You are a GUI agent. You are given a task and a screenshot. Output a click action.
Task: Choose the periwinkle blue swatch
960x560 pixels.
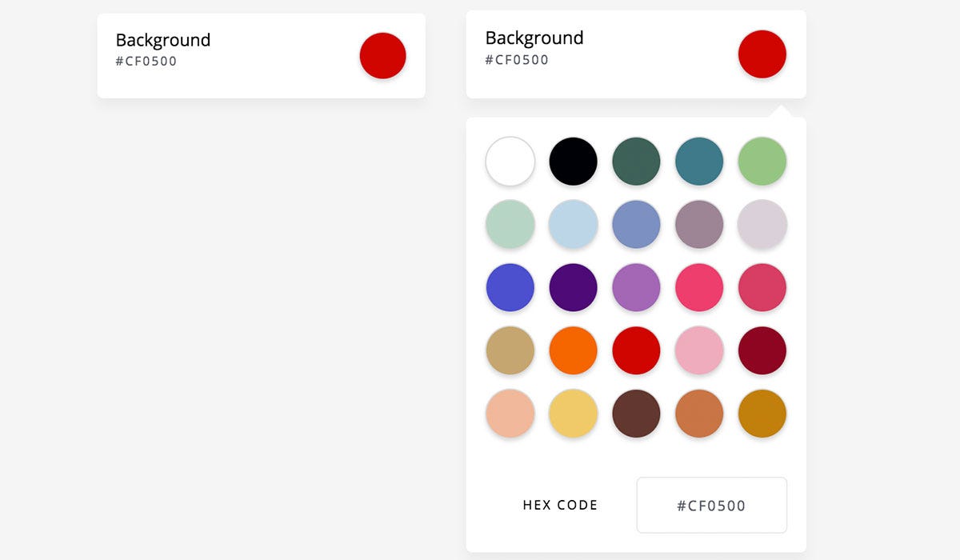(636, 224)
